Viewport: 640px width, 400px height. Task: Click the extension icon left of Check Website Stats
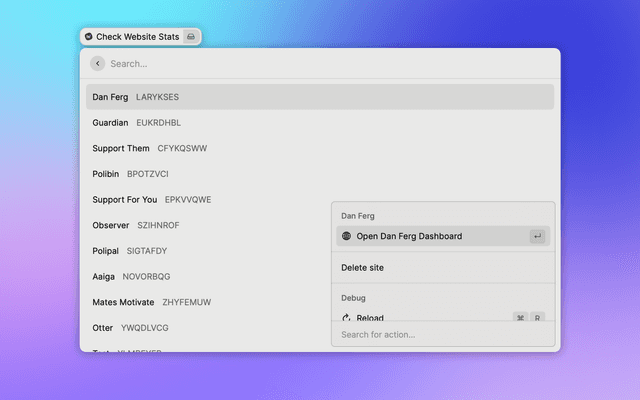pyautogui.click(x=89, y=37)
